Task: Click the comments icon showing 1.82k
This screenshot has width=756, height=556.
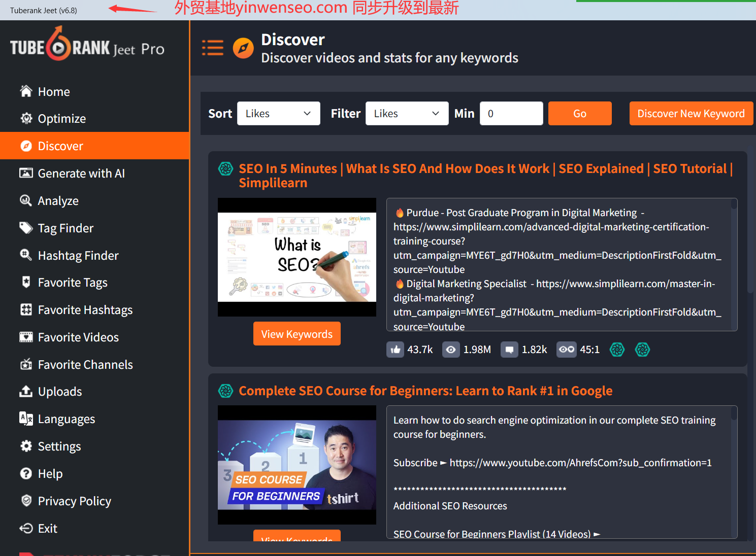Action: click(509, 350)
